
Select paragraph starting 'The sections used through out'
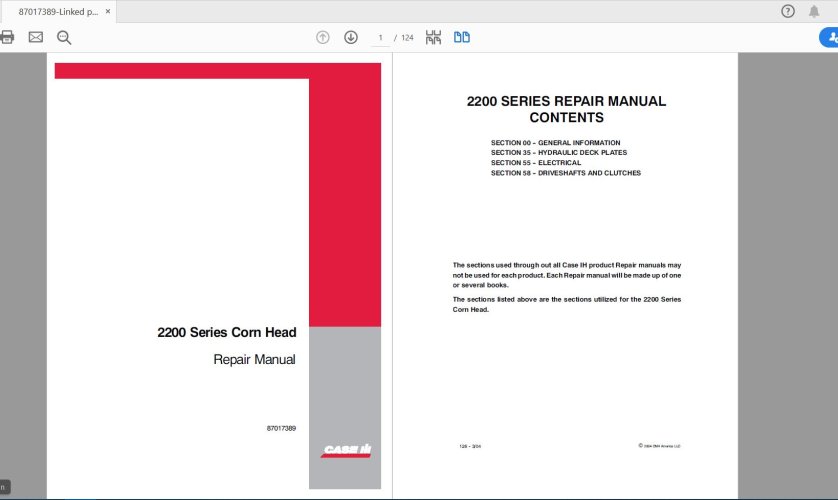click(x=567, y=275)
